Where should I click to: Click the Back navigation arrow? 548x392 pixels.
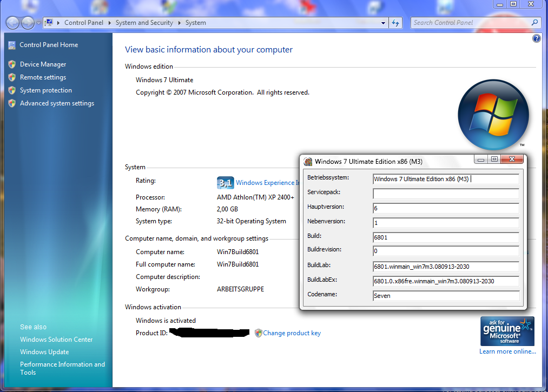point(12,23)
